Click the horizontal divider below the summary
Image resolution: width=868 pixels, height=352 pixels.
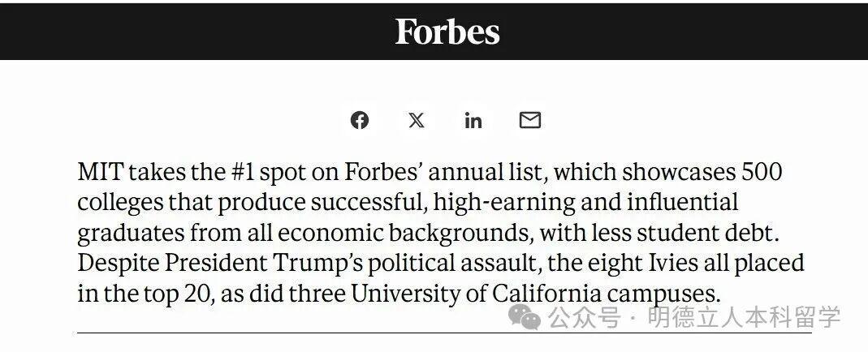coord(444,333)
